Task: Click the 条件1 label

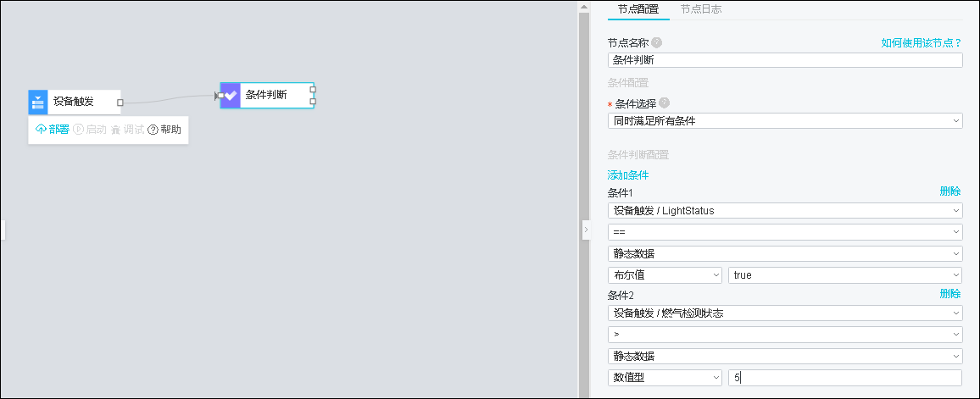Action: (x=620, y=192)
